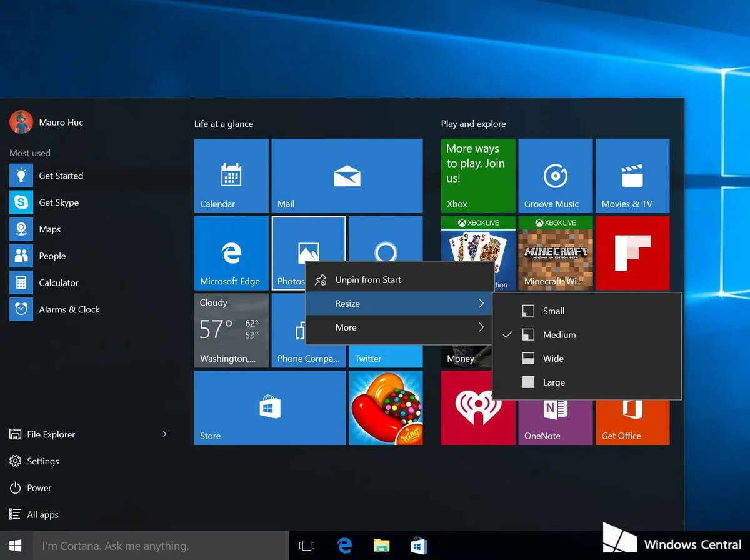
Task: Click the Power option
Action: click(x=39, y=487)
